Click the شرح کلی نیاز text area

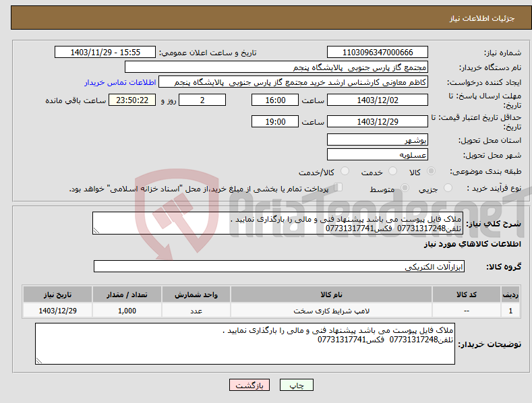(278, 223)
